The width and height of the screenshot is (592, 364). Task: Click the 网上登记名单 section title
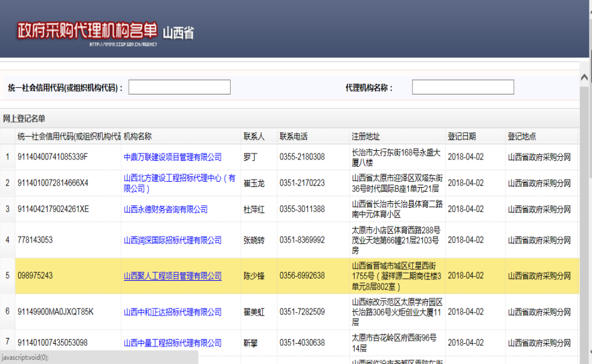(24, 119)
